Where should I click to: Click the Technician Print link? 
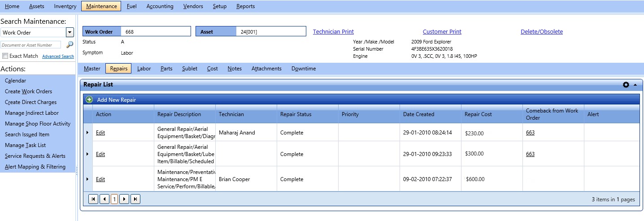point(333,32)
